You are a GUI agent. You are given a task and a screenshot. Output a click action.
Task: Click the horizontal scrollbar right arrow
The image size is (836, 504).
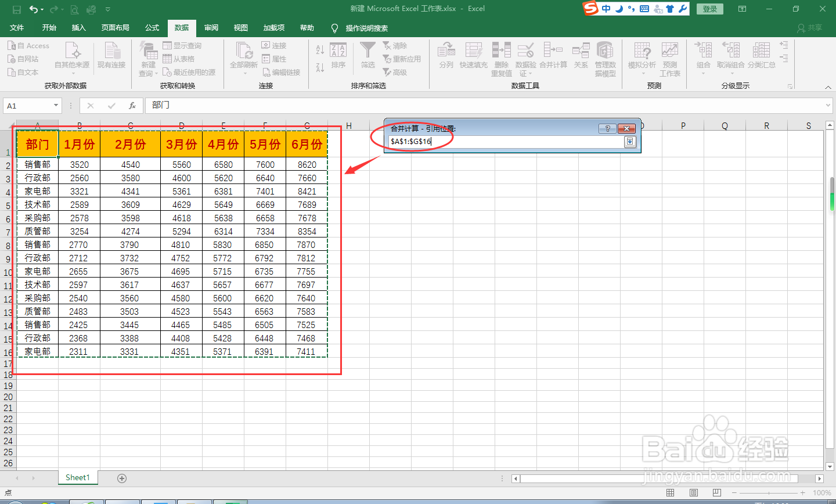(820, 478)
